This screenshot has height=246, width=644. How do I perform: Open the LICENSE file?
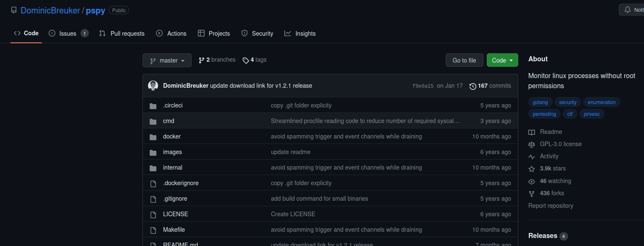(x=176, y=214)
